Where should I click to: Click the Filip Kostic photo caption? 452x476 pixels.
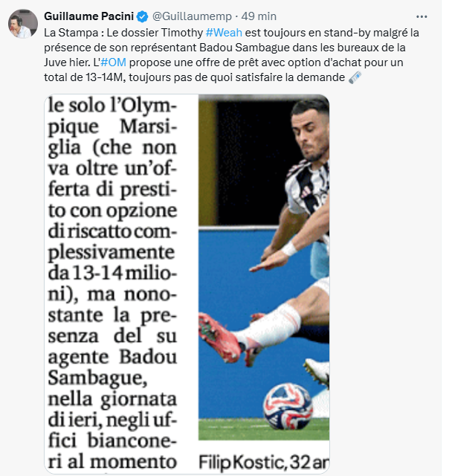point(264,463)
